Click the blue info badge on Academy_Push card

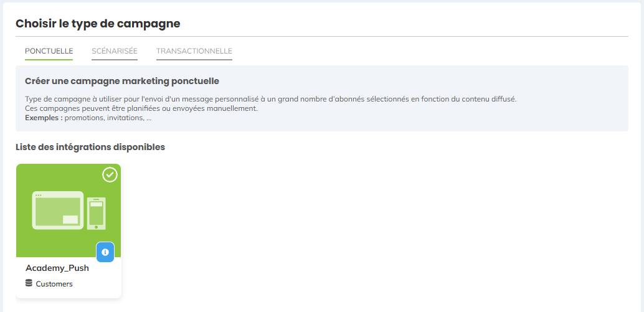coord(105,252)
